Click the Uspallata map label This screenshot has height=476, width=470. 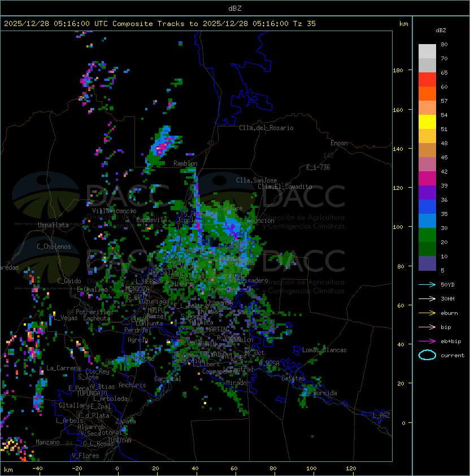(x=53, y=225)
